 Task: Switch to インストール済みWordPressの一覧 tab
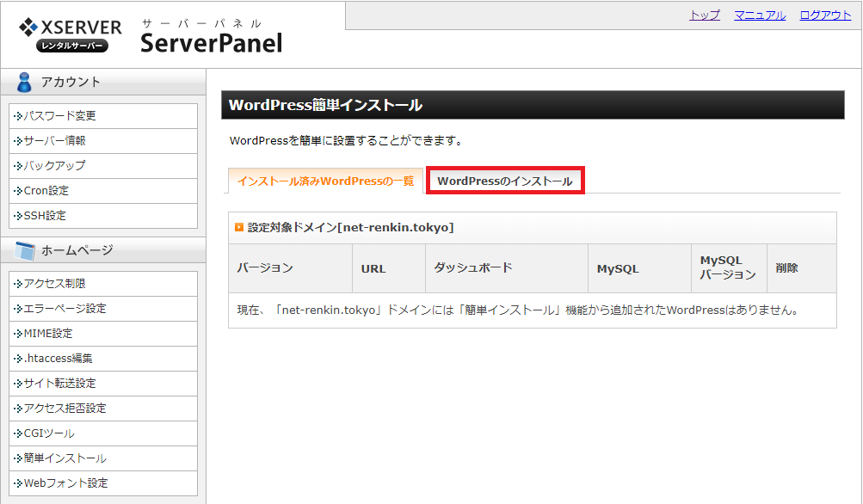(x=325, y=181)
